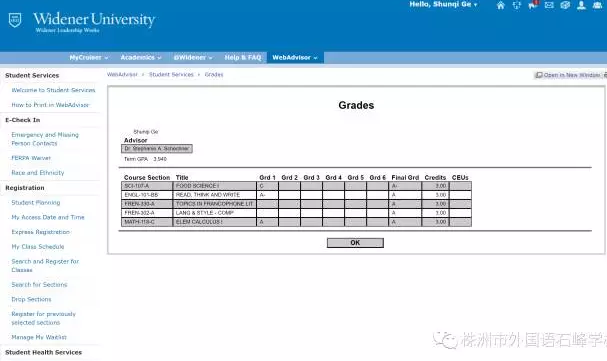Click the Widener University shield logo
The image size is (607, 361).
click(15, 20)
